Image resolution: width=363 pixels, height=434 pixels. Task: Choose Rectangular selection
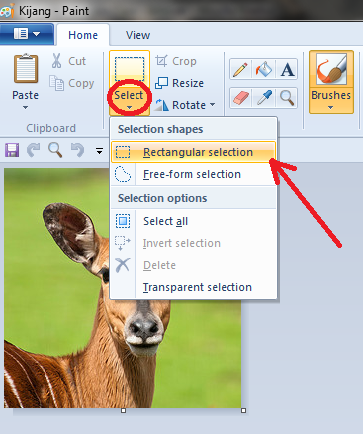coord(193,152)
